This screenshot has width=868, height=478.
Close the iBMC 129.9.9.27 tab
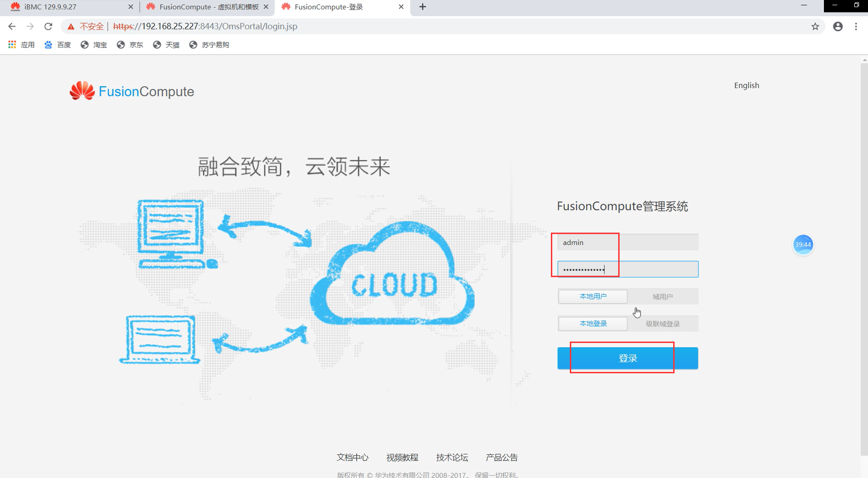(x=131, y=7)
